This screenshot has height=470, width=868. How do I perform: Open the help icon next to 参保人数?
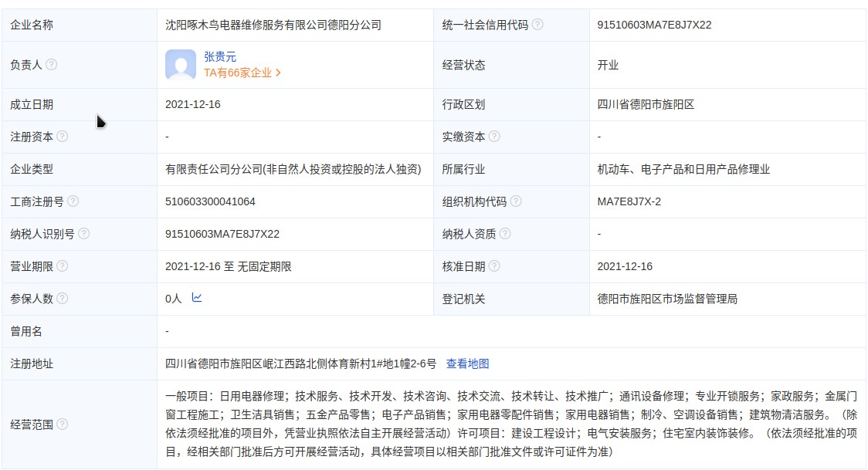coord(63,299)
